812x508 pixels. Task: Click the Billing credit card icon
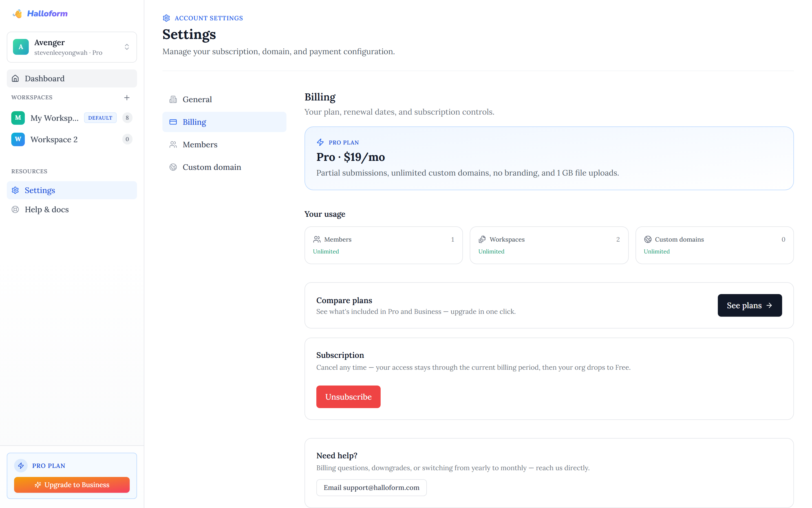[173, 122]
